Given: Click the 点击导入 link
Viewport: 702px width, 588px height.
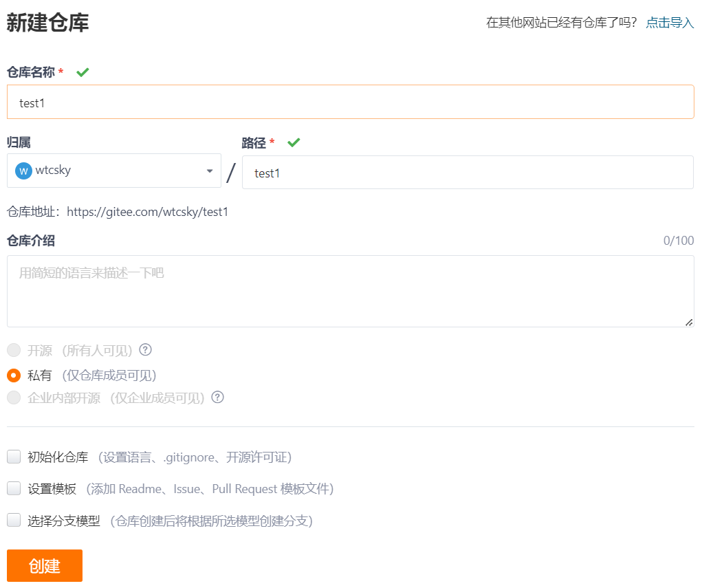Looking at the screenshot, I should pyautogui.click(x=669, y=22).
